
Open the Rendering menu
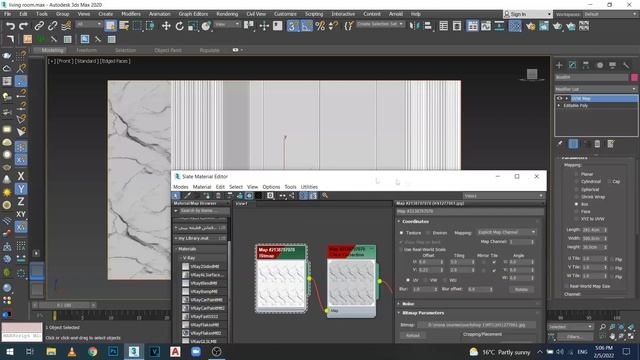pos(227,14)
